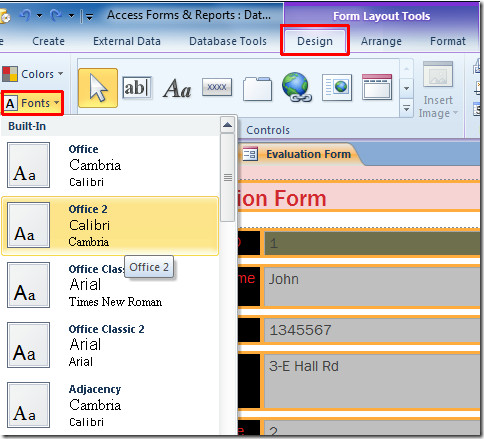This screenshot has width=484, height=439.
Task: Pick the Adjacency font theme
Action: click(x=110, y=405)
